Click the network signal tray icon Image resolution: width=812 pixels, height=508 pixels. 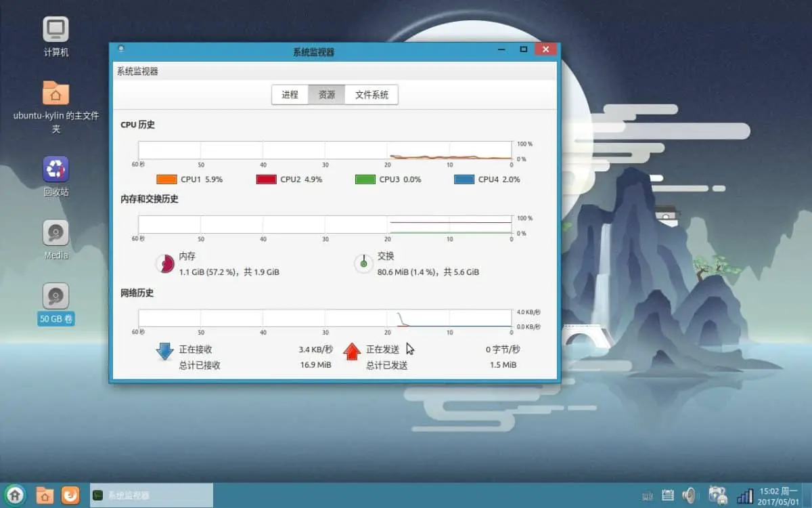click(744, 496)
